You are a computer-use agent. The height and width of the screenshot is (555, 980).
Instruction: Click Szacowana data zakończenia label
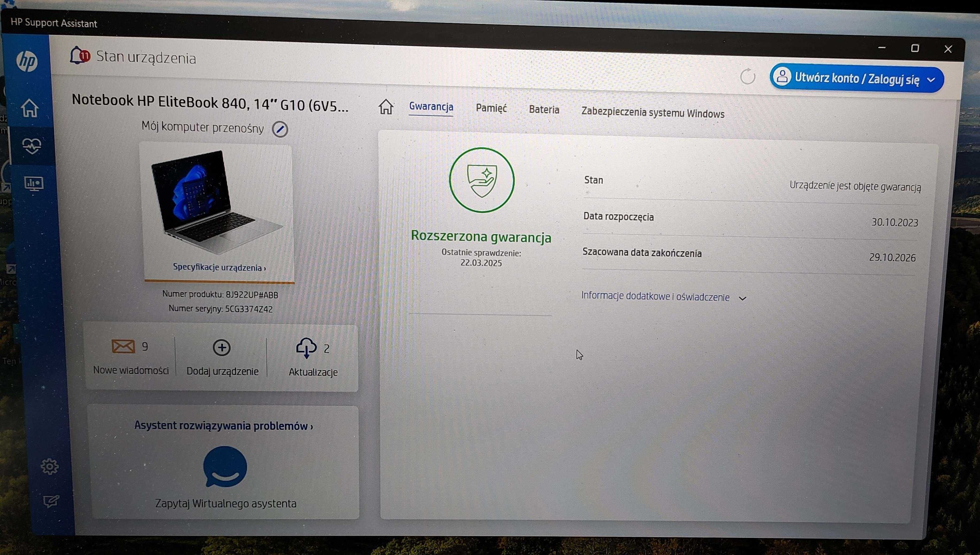(642, 253)
